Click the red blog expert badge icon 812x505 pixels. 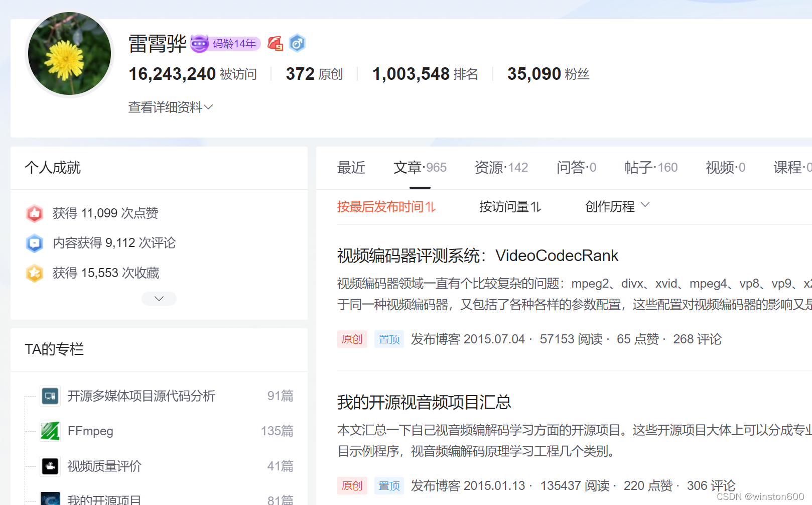[275, 44]
